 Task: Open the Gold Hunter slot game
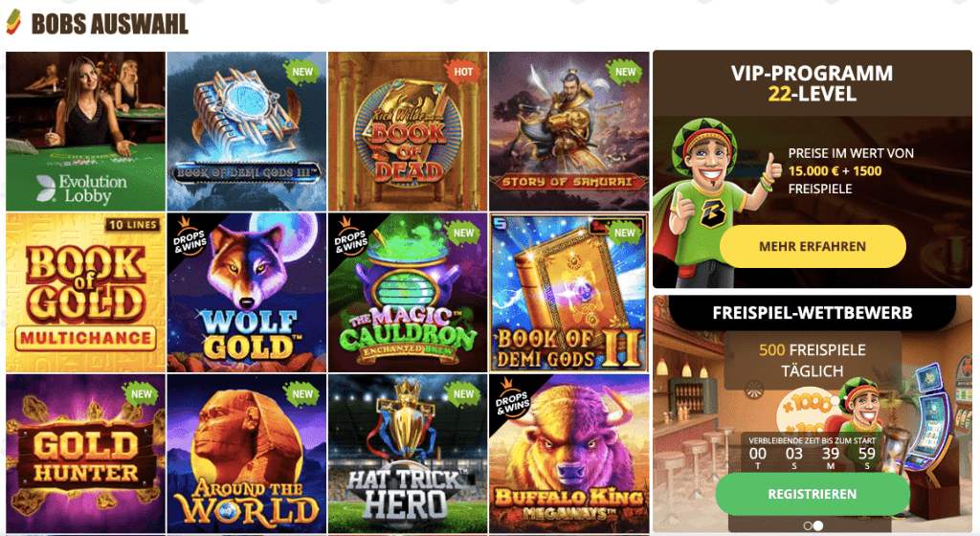85,454
